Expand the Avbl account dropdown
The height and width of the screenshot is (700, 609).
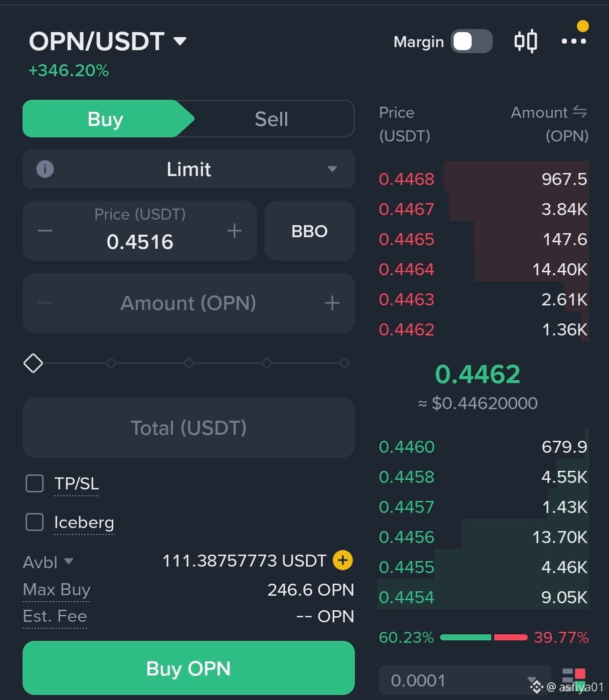point(48,562)
